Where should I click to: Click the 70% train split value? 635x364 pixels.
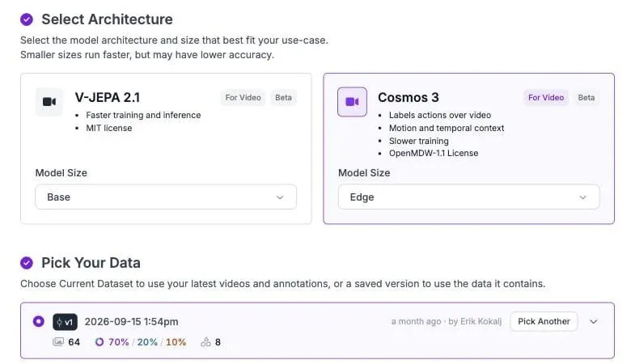(x=118, y=342)
